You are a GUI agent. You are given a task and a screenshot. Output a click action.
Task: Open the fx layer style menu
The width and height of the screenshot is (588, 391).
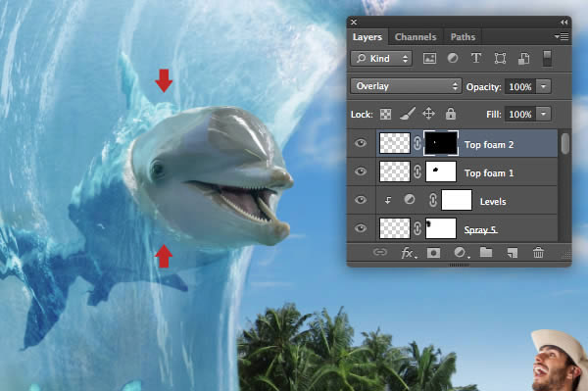409,253
